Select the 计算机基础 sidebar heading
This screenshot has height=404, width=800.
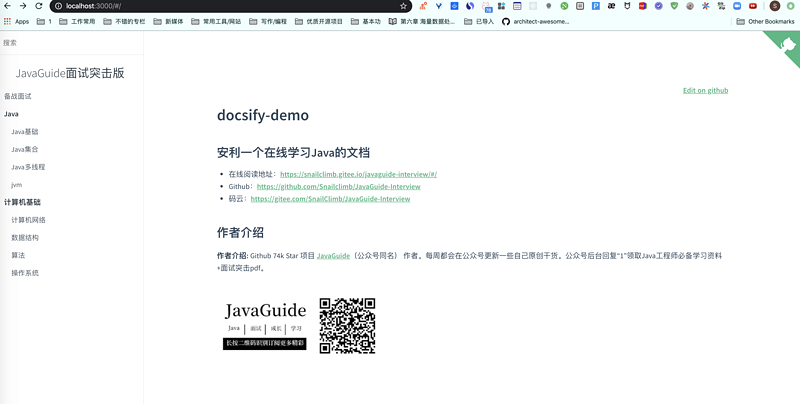(22, 202)
